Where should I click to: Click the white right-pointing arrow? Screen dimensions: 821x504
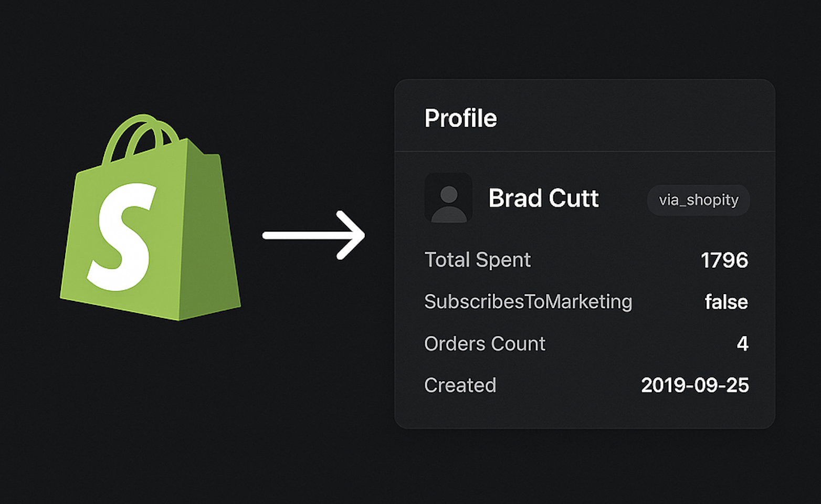click(x=313, y=235)
